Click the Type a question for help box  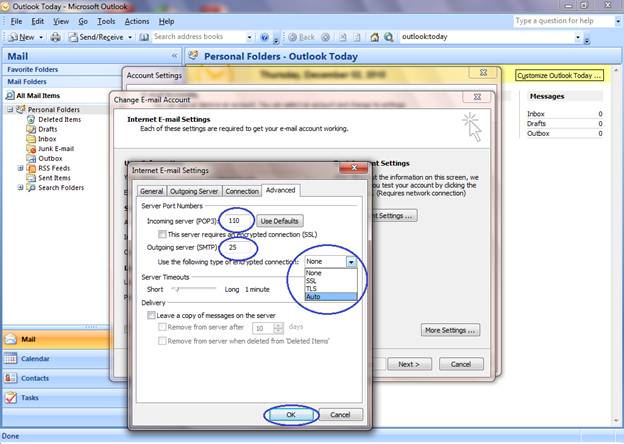click(x=564, y=21)
